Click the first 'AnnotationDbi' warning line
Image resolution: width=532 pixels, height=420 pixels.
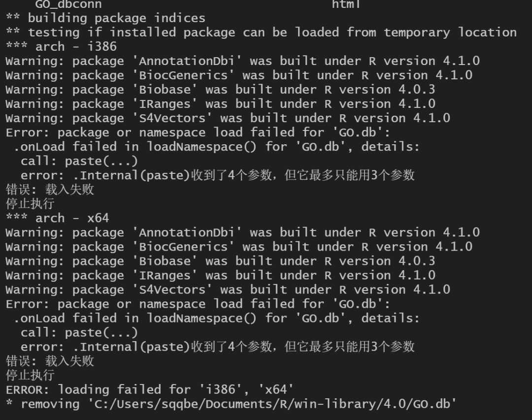(x=242, y=61)
